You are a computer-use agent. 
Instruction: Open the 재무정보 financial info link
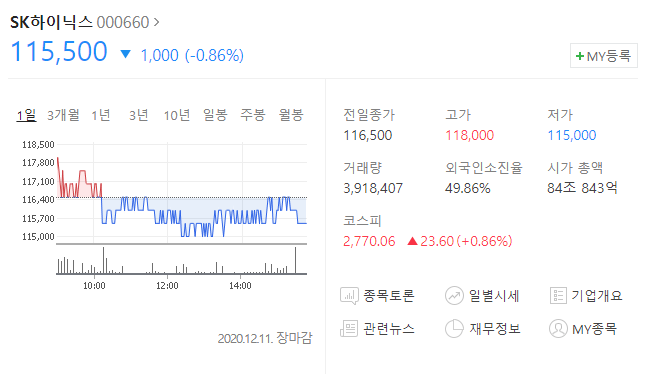tap(495, 329)
